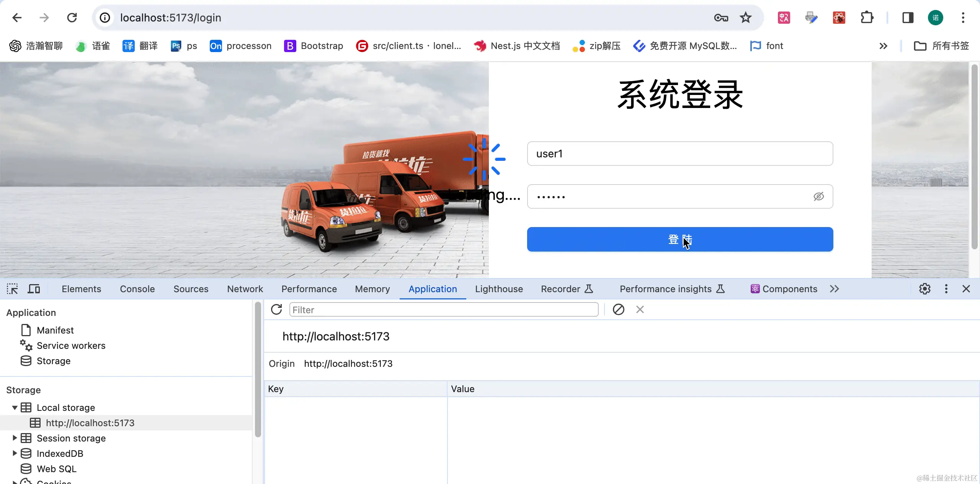Viewport: 980px width, 484px height.
Task: Switch to the Network tab in DevTools
Action: [x=245, y=289]
